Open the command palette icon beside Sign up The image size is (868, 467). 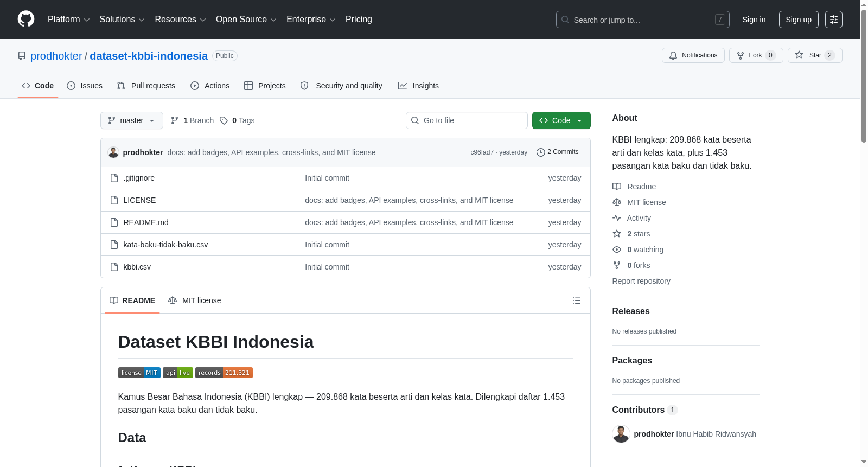(834, 20)
